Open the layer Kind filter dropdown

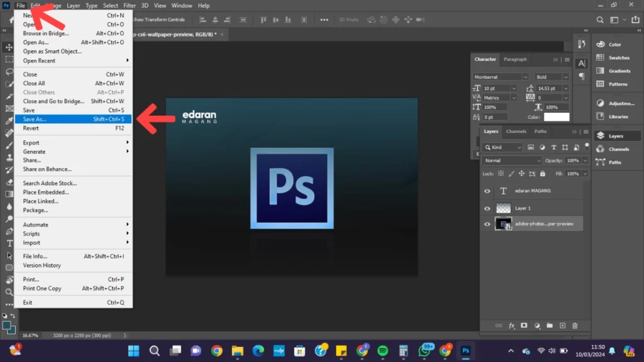[x=502, y=147]
